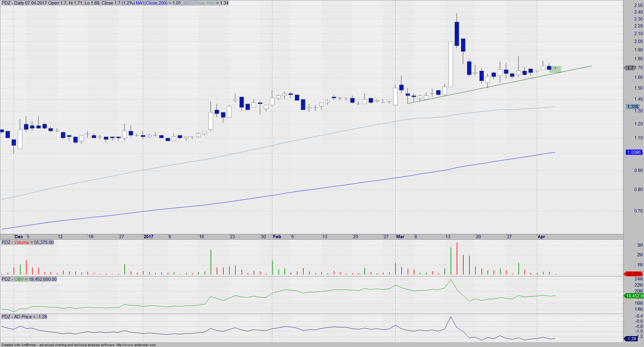Select the 1.338 moving average price tag
Screen dimensions: 644x347
(x=632, y=107)
